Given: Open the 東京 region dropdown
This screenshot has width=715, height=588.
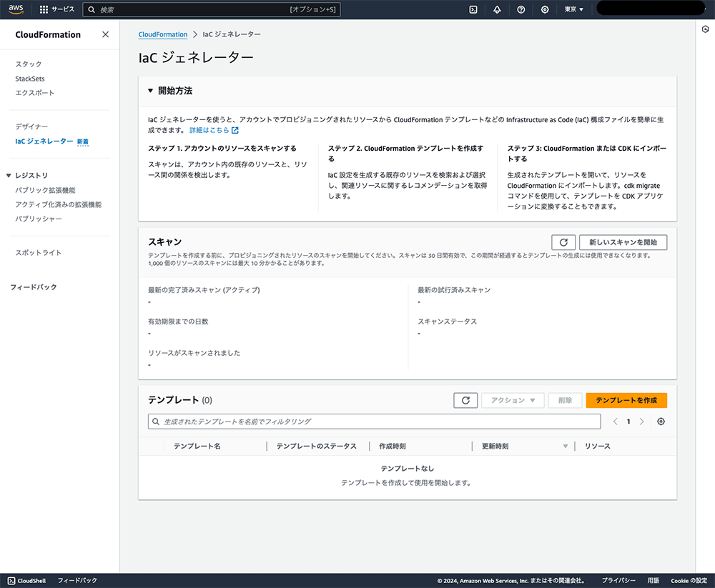Looking at the screenshot, I should [573, 9].
